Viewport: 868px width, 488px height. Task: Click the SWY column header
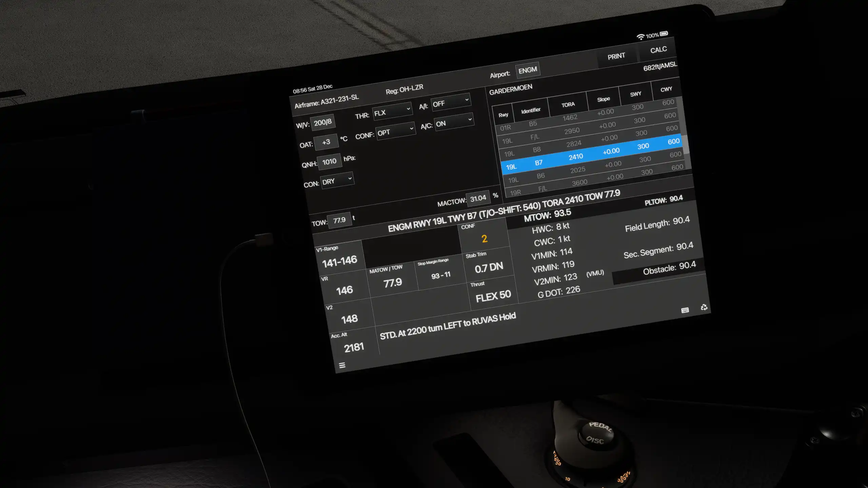[636, 94]
